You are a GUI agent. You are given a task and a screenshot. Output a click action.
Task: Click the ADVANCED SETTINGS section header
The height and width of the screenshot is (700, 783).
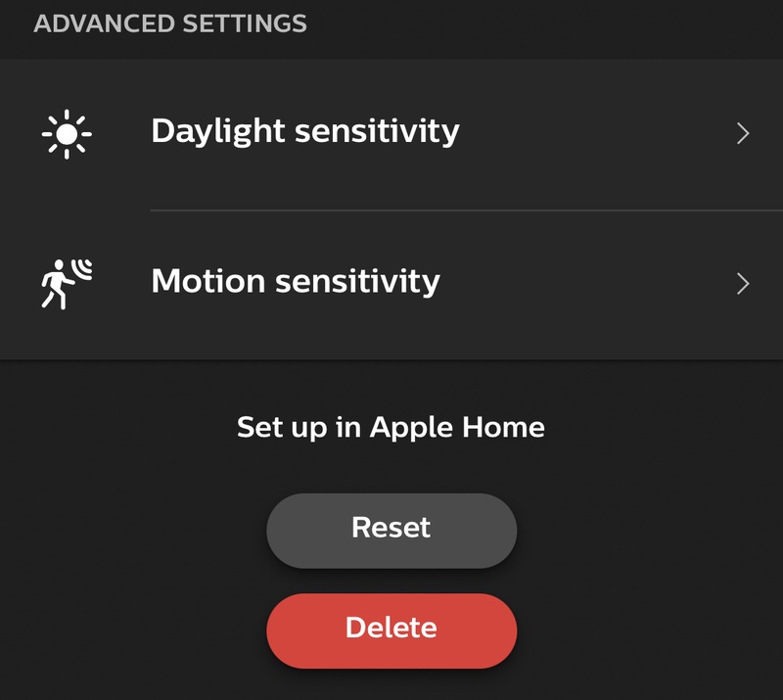click(x=170, y=23)
